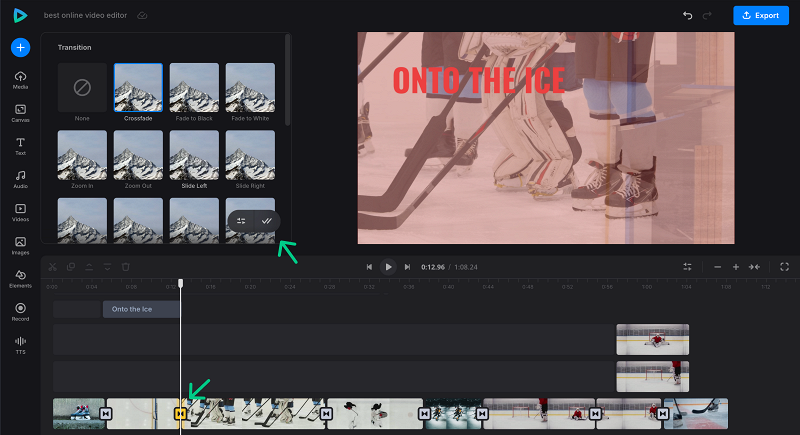800x435 pixels.
Task: Play the video preview
Action: coord(388,267)
